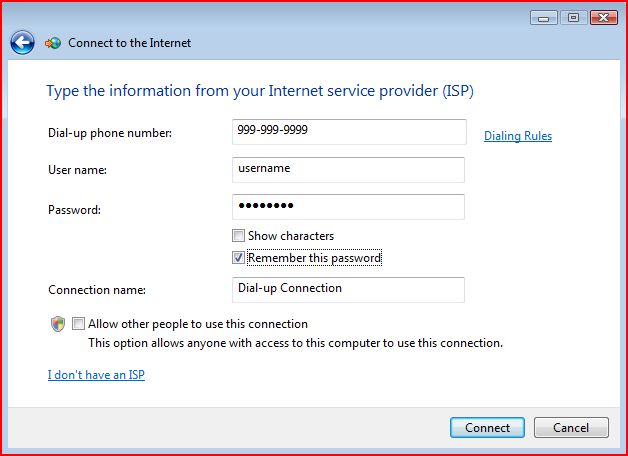Click the "Type the information" heading text
The image size is (628, 456).
point(259,91)
